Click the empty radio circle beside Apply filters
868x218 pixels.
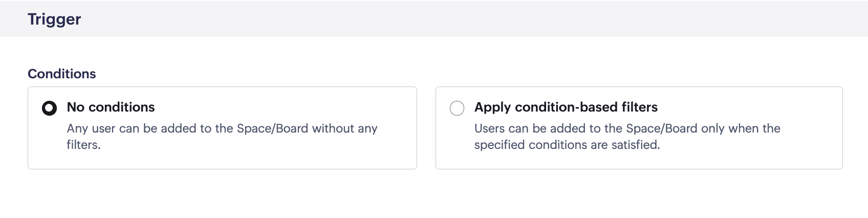click(x=457, y=108)
